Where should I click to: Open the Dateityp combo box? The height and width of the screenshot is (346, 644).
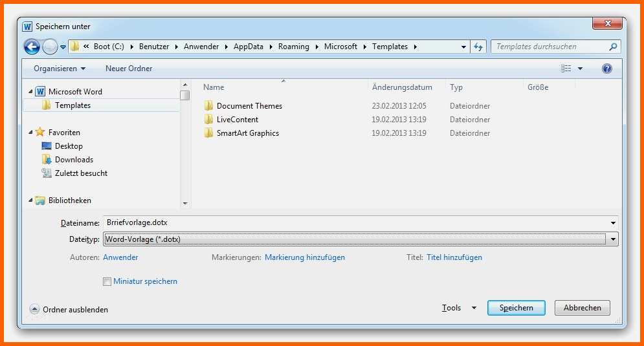(x=361, y=239)
